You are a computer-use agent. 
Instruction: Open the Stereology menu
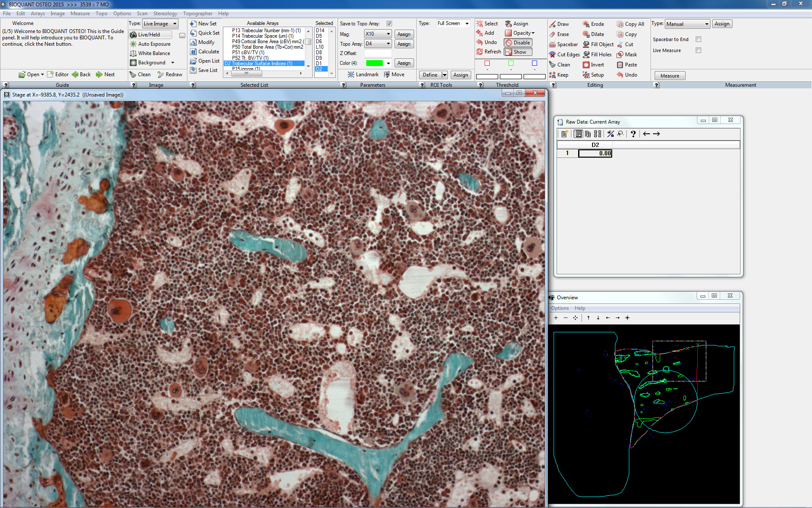[x=165, y=14]
